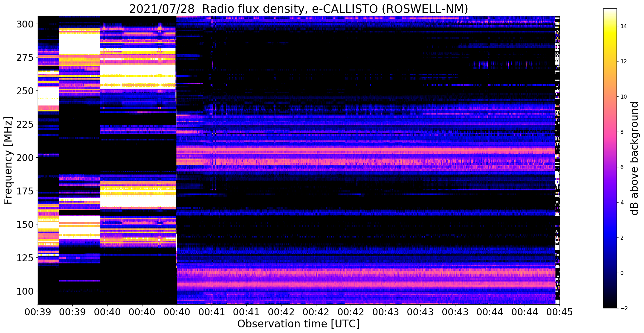644x333 pixels.
Task: Select the 175 frequency tick label
Action: [x=26, y=191]
